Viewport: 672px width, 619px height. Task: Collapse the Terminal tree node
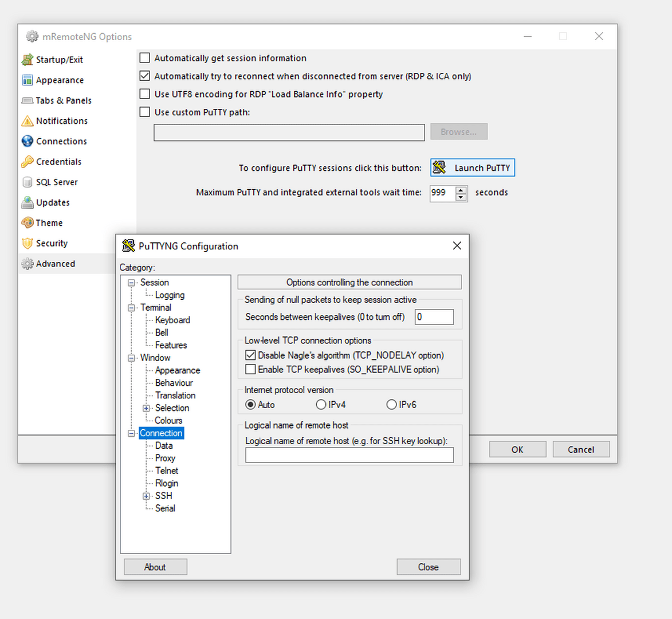click(x=131, y=308)
